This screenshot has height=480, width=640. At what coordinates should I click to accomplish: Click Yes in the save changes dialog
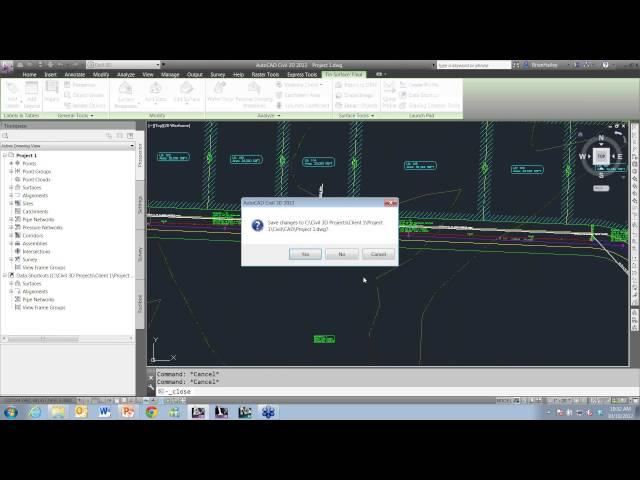(305, 254)
